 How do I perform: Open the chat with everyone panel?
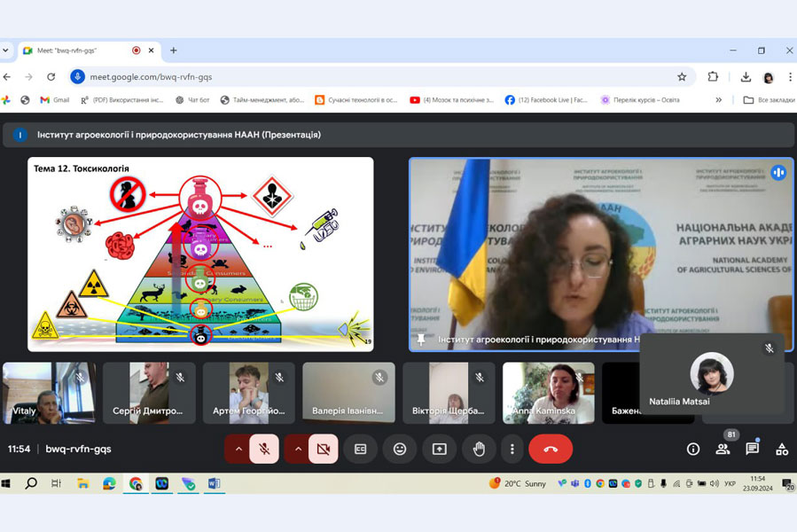tap(752, 450)
